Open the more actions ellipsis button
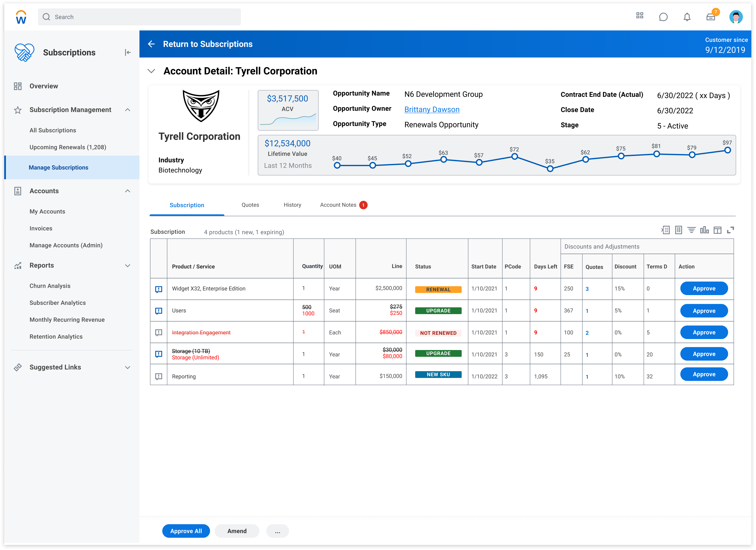 [x=277, y=531]
